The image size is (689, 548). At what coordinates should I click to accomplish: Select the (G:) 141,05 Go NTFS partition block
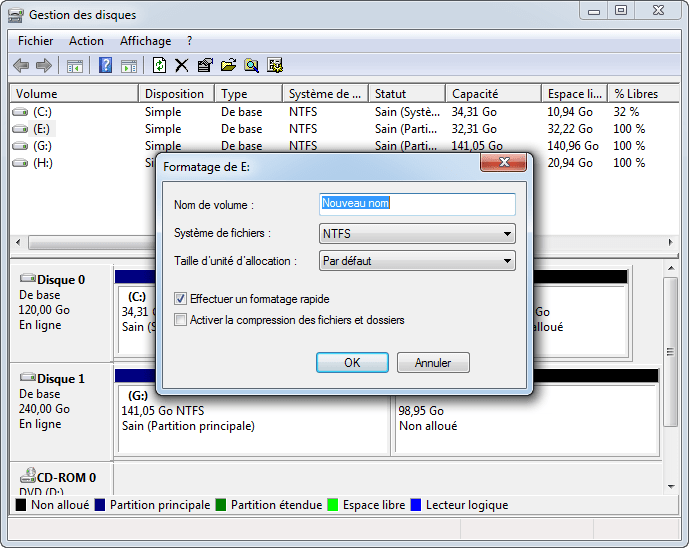[x=253, y=418]
